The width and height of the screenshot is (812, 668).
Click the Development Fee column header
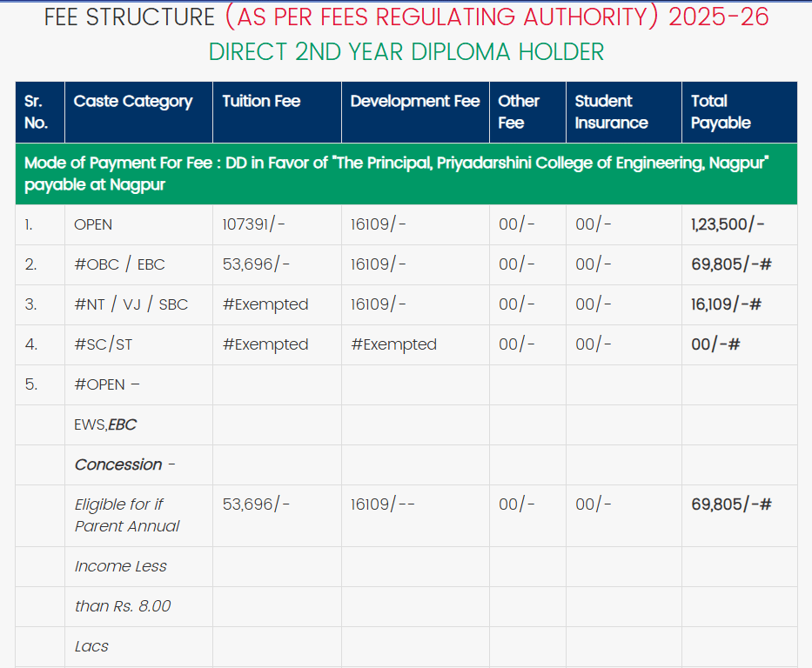414,102
